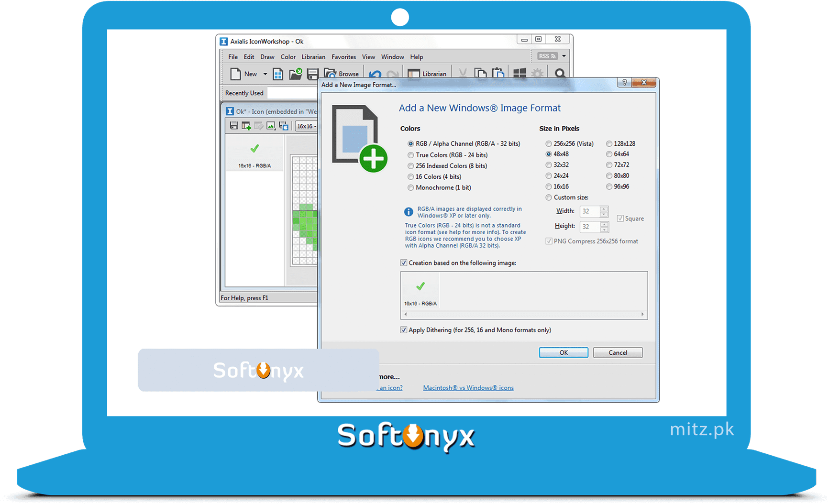Open the Edit menu
The height and width of the screenshot is (504, 829).
pos(249,57)
